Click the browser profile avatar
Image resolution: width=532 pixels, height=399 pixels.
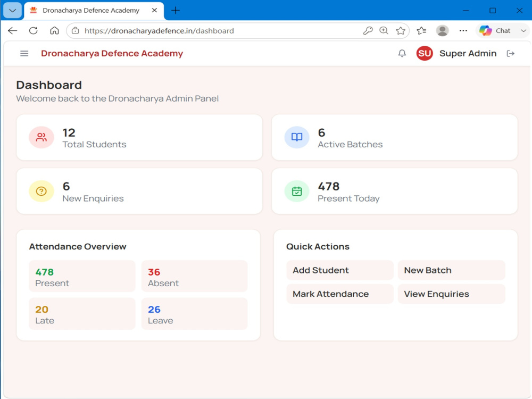point(443,31)
